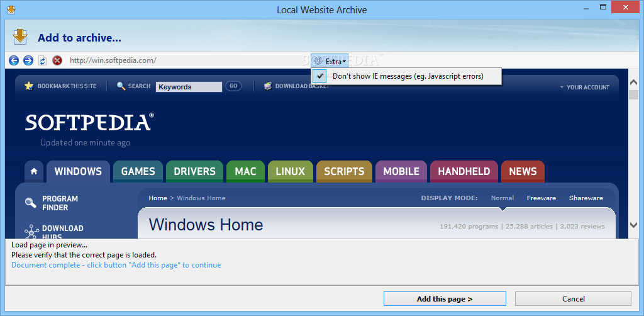Click the Download Hubs network icon
This screenshot has width=644, height=316.
(x=31, y=232)
